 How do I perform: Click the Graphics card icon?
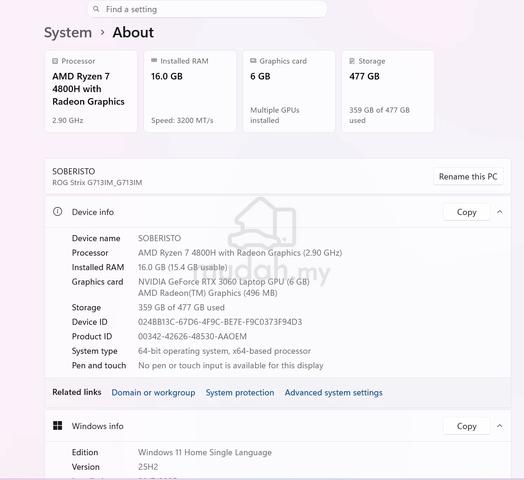tap(253, 61)
